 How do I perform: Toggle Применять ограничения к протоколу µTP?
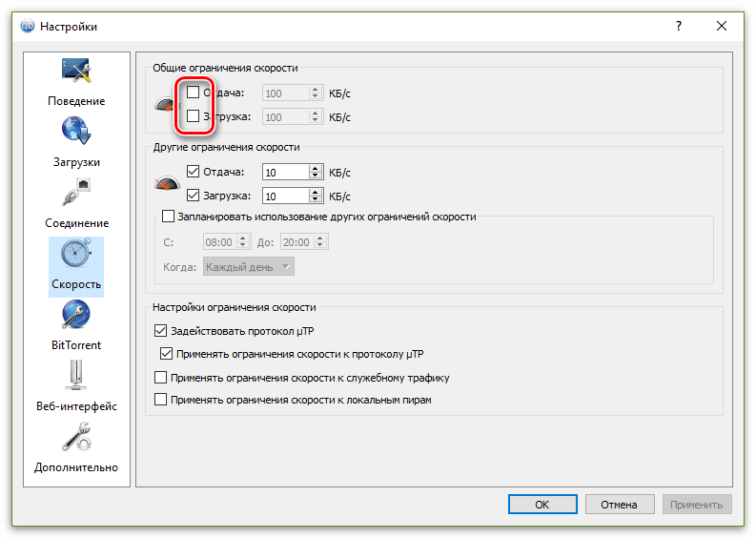point(166,354)
